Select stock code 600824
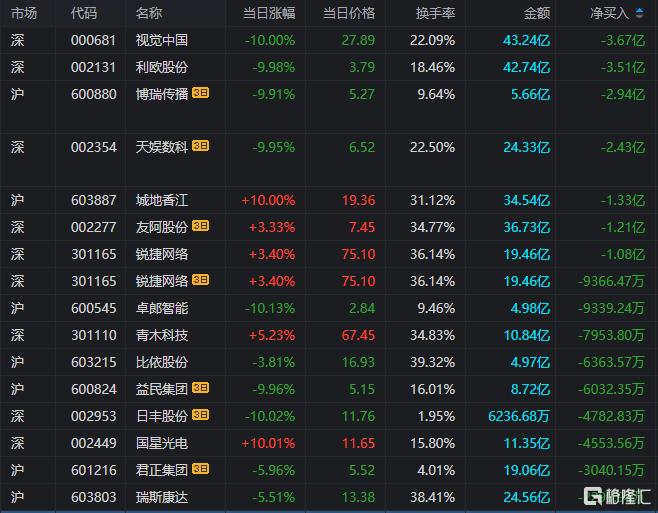This screenshot has height=513, width=658. 94,389
